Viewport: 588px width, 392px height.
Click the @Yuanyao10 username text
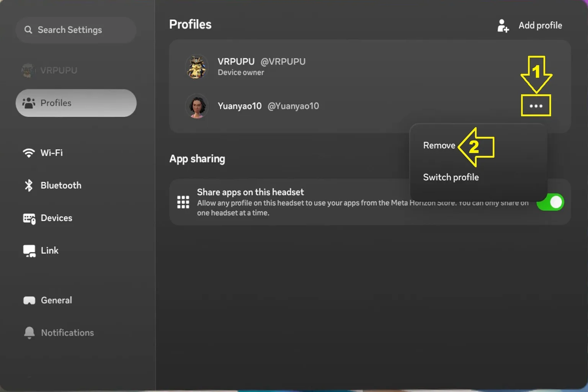(x=293, y=106)
